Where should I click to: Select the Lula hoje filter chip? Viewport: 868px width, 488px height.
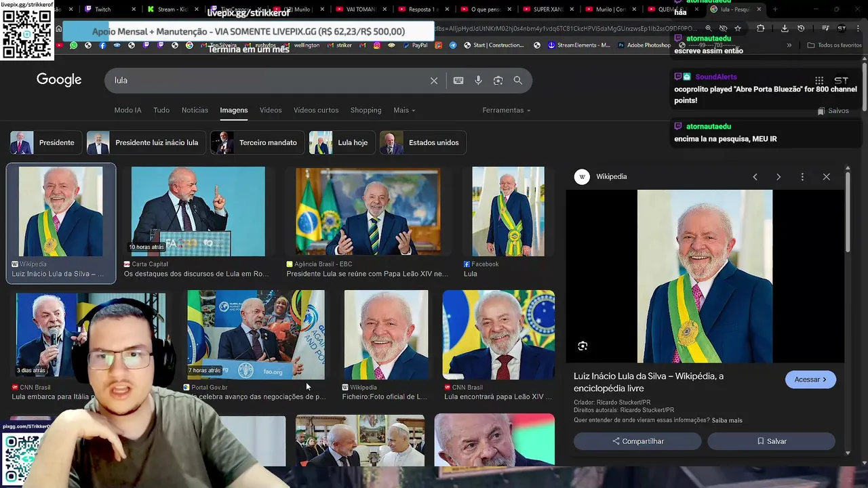click(342, 143)
